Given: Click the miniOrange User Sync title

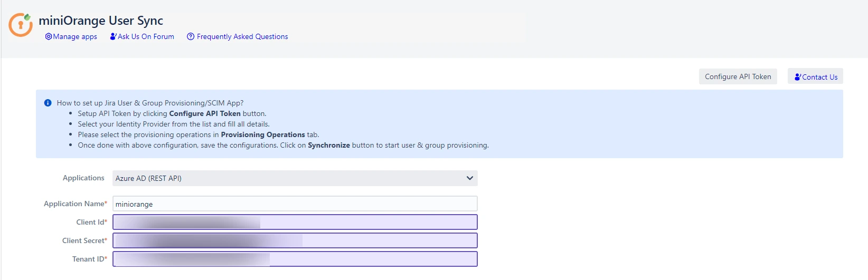Looking at the screenshot, I should [101, 21].
